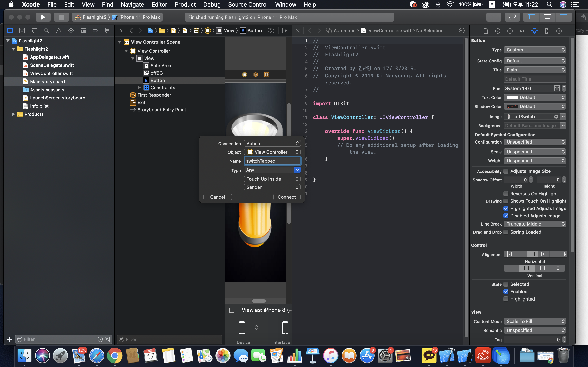The width and height of the screenshot is (588, 367).
Task: Click the Stop button in toolbar
Action: pos(61,17)
